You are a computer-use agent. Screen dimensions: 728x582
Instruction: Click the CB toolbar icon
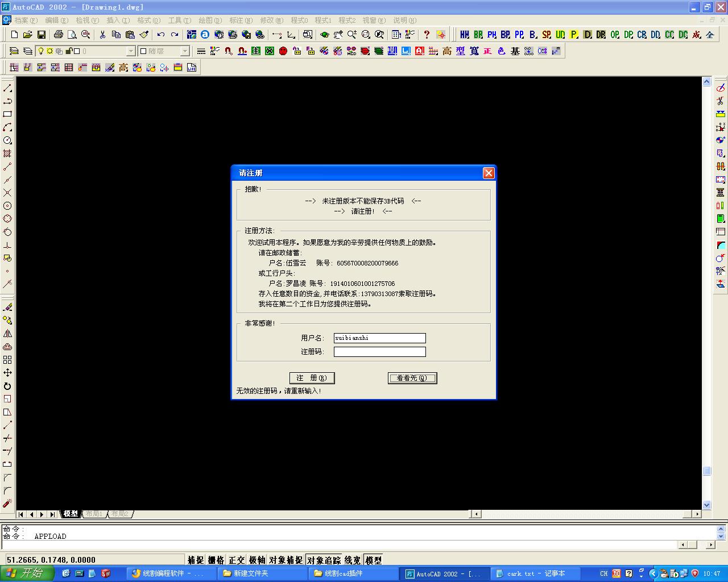point(642,35)
